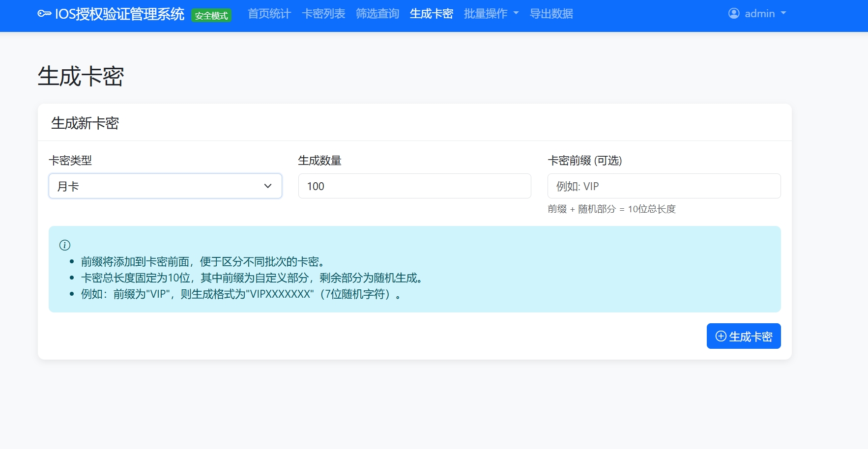This screenshot has width=868, height=449.
Task: Click the key icon in the navbar
Action: 46,14
